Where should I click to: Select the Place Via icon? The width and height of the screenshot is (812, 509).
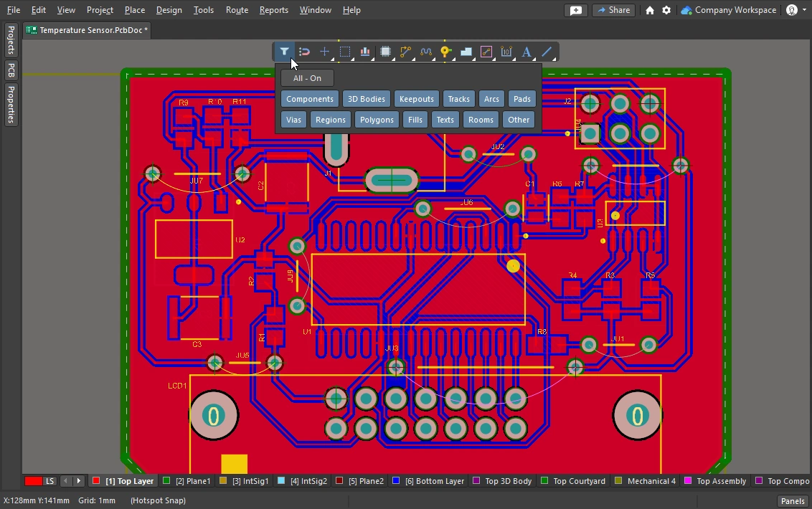pos(445,52)
